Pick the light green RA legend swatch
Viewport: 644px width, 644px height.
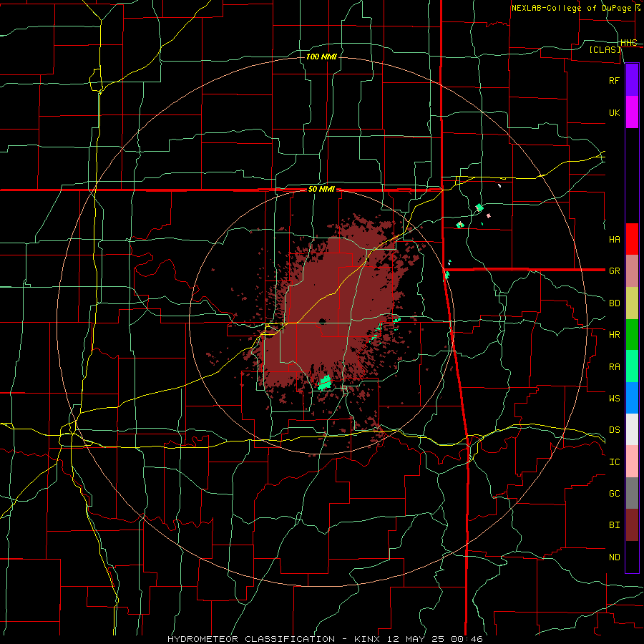coord(632,366)
